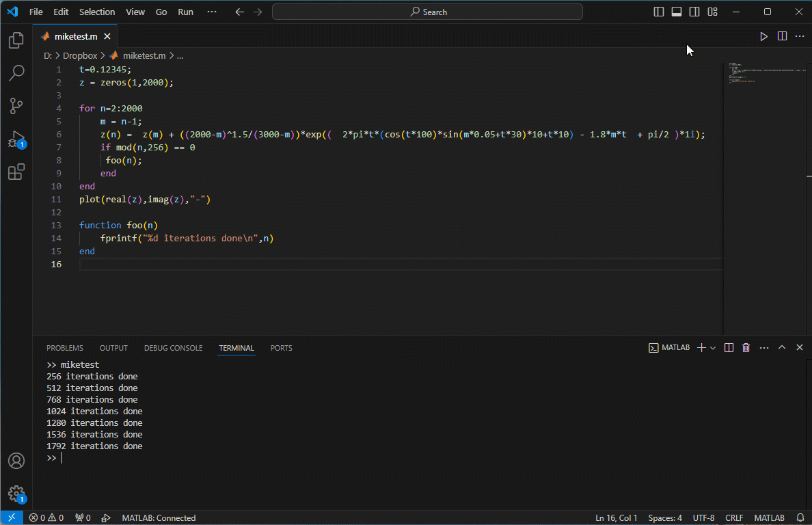Open notifications bell icon
The height and width of the screenshot is (525, 812).
pyautogui.click(x=800, y=517)
